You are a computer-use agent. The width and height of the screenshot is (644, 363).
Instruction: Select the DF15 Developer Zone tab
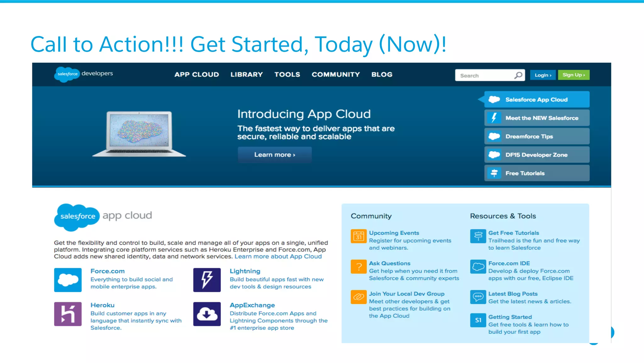point(537,155)
